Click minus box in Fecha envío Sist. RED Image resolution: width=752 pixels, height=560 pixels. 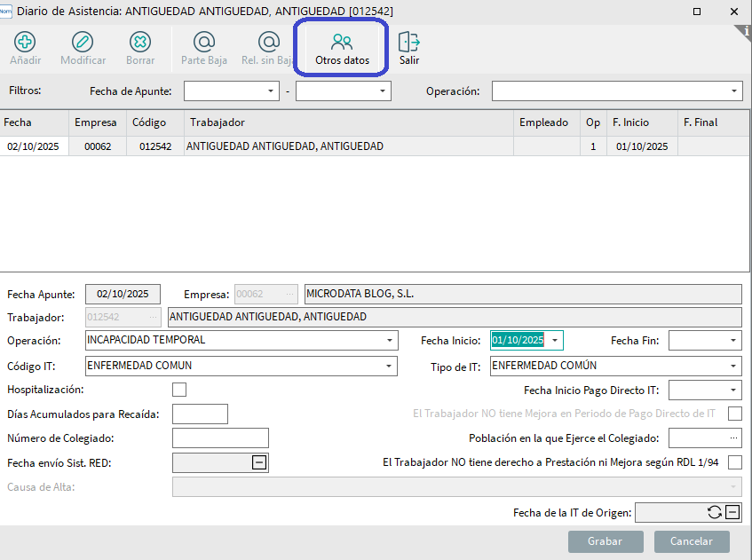click(x=259, y=462)
